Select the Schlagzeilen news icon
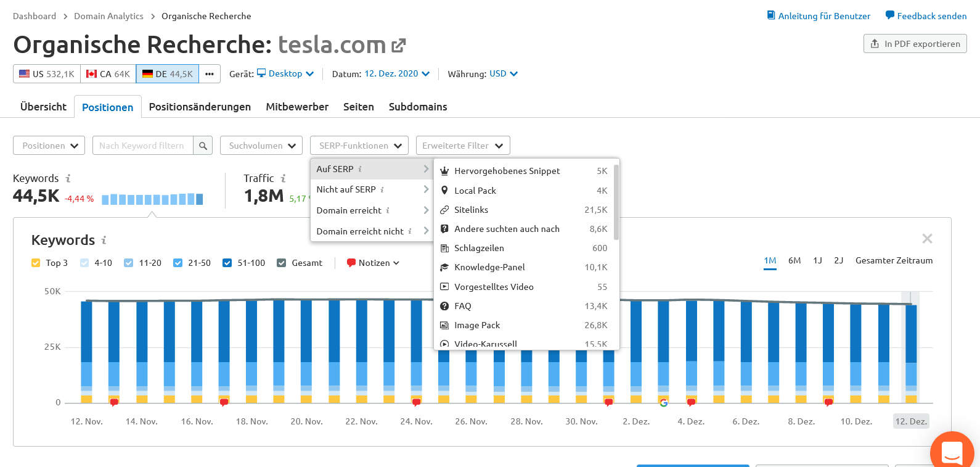Image resolution: width=980 pixels, height=467 pixels. [x=444, y=248]
